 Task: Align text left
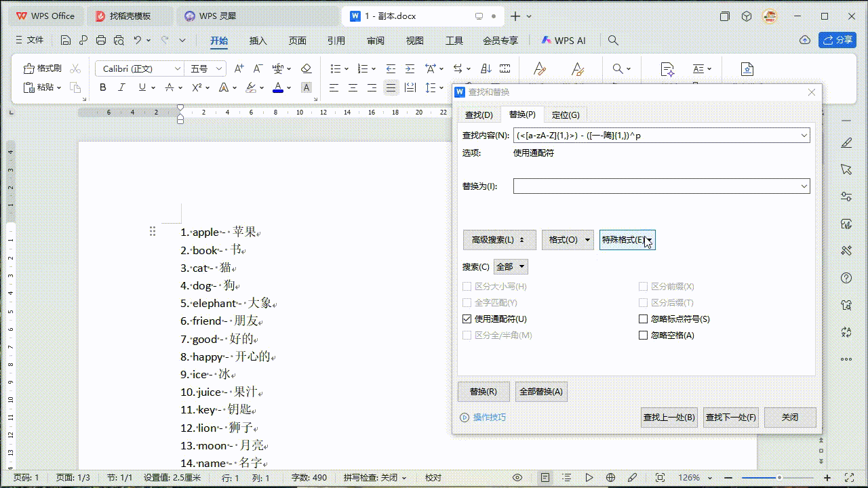[x=334, y=87]
